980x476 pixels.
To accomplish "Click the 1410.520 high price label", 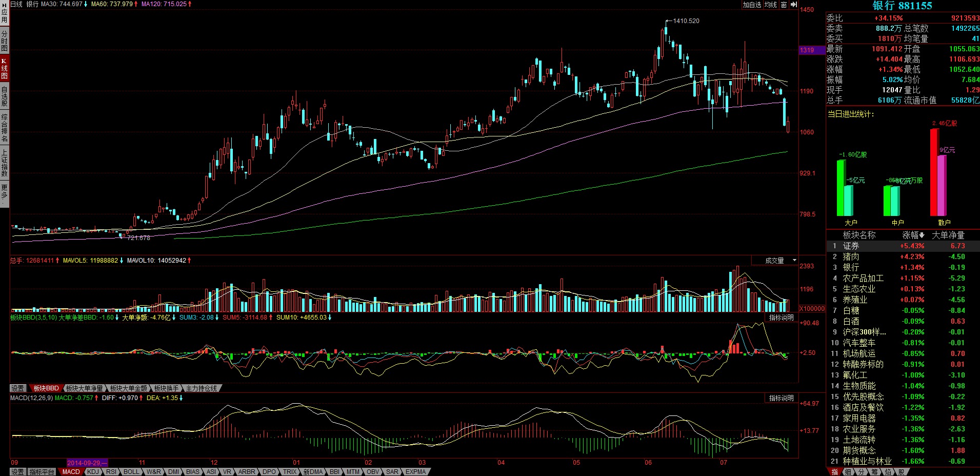I will click(686, 21).
